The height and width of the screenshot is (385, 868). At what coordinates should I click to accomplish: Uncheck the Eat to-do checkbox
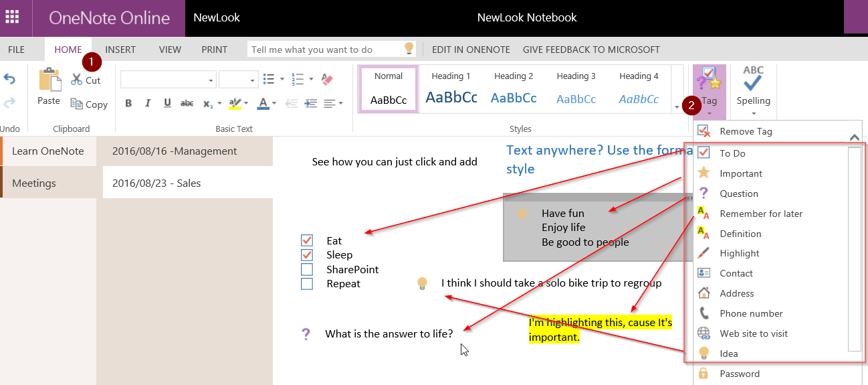307,240
